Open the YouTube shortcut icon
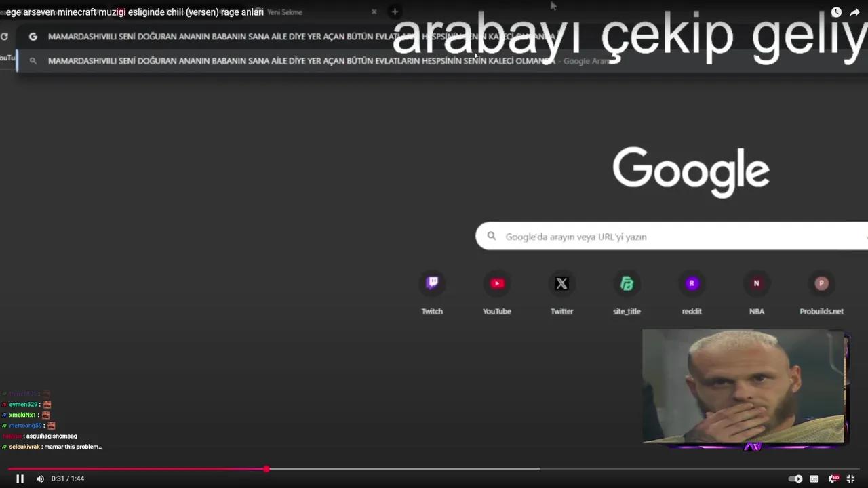 497,283
